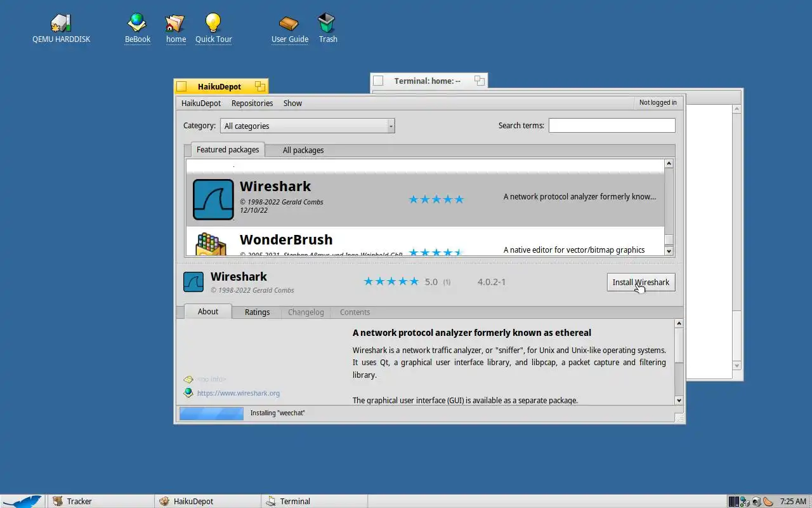
Task: Open the HaikuDepot menu
Action: pos(201,103)
